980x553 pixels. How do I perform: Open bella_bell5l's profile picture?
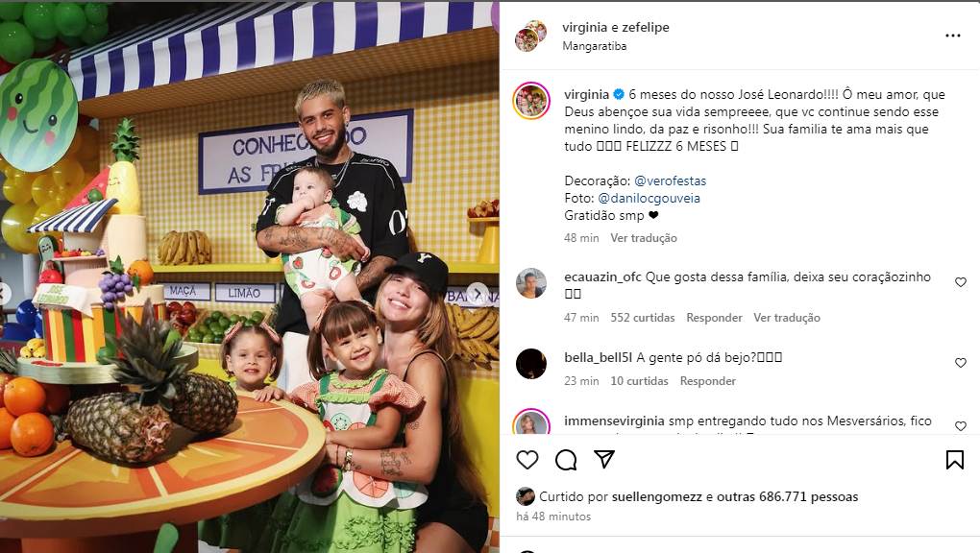531,364
